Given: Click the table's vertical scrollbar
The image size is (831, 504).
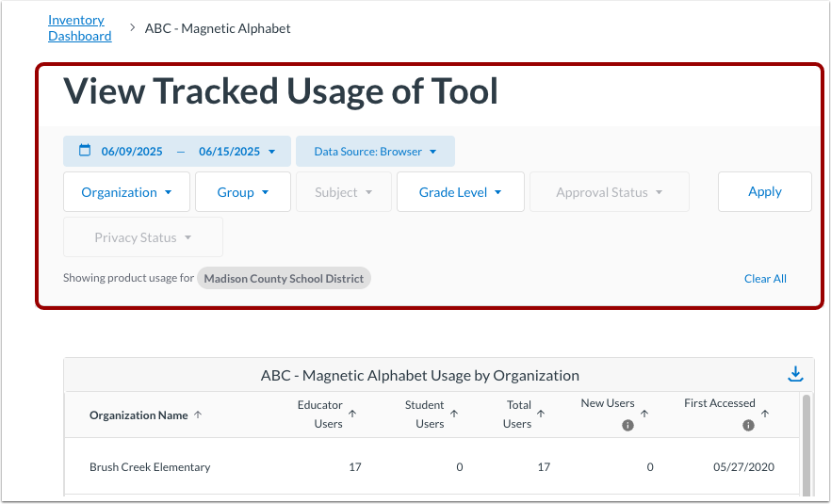Looking at the screenshot, I should (x=807, y=444).
